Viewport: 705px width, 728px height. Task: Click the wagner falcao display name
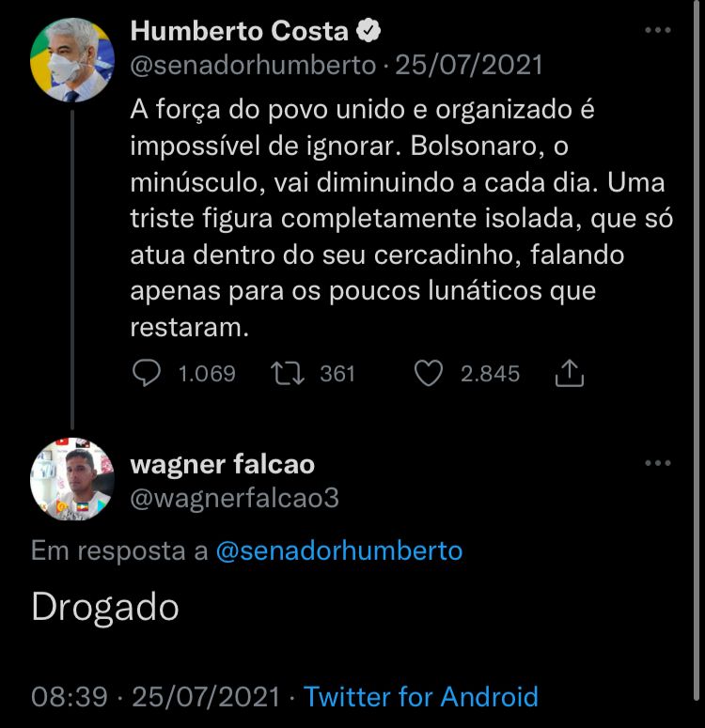[222, 464]
